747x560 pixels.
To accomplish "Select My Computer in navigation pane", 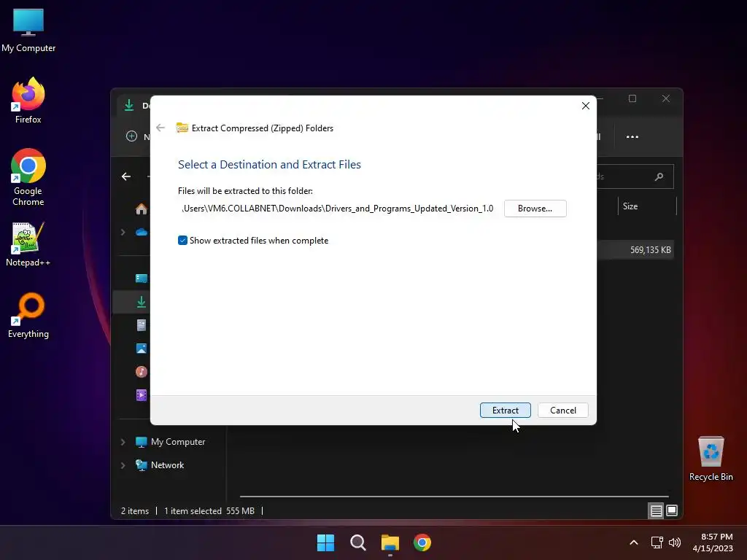I will (178, 442).
